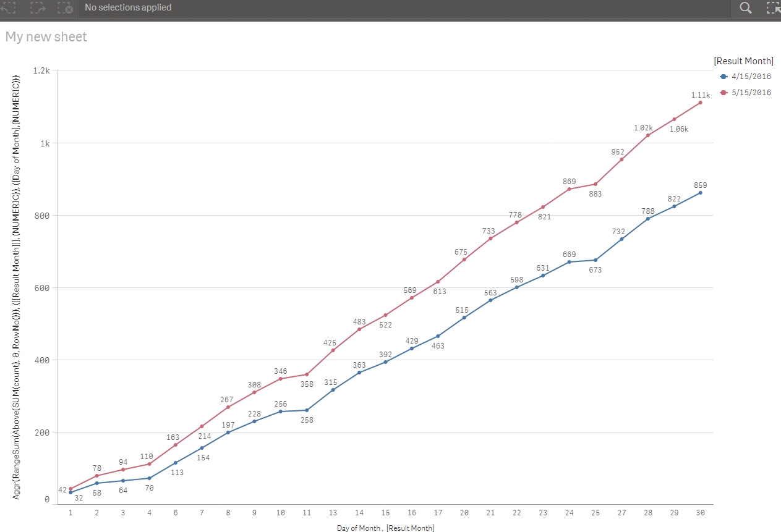Image resolution: width=781 pixels, height=532 pixels.
Task: Click the 822 data label
Action: [674, 199]
